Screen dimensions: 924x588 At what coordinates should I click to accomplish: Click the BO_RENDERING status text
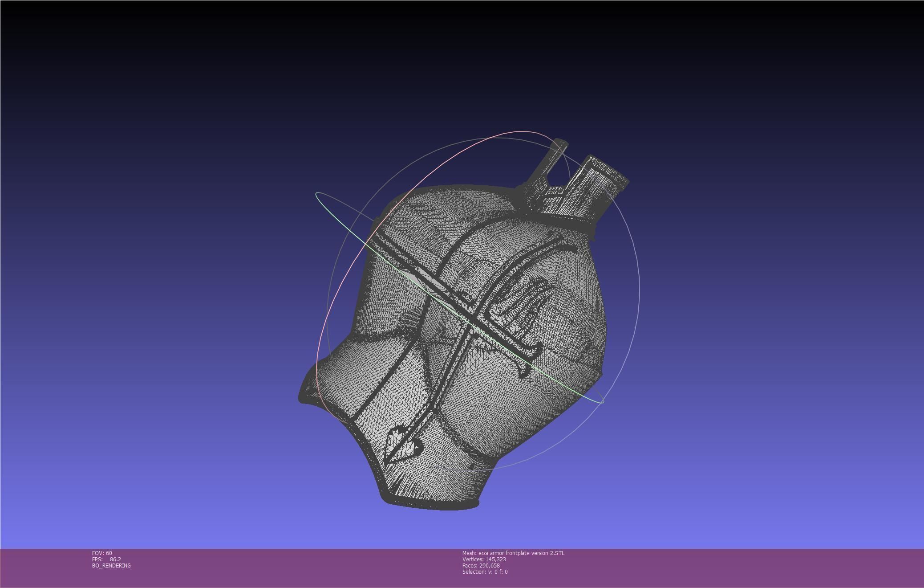coord(111,565)
